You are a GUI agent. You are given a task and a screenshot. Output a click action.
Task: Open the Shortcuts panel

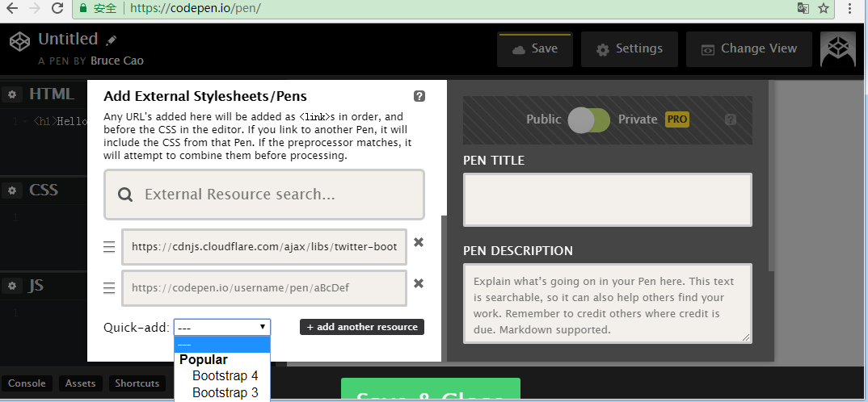pos(137,383)
